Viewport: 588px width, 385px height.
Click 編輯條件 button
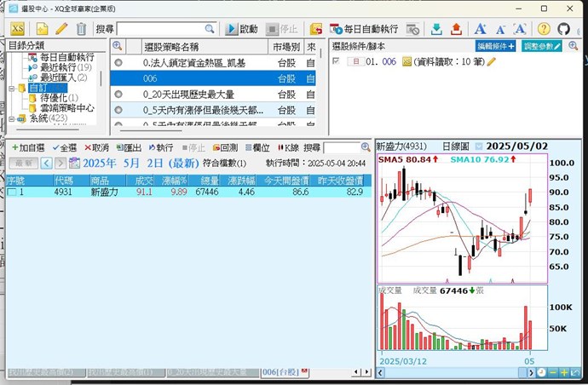tap(495, 46)
